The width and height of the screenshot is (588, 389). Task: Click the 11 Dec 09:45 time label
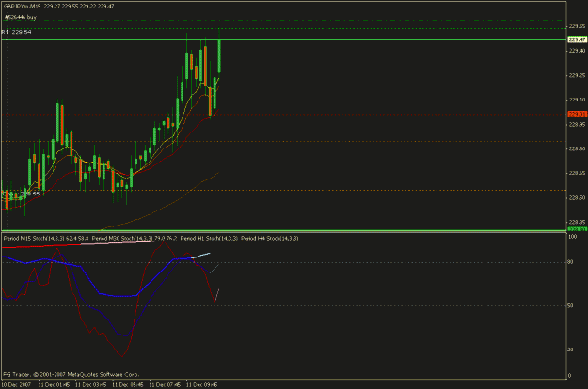pyautogui.click(x=201, y=385)
